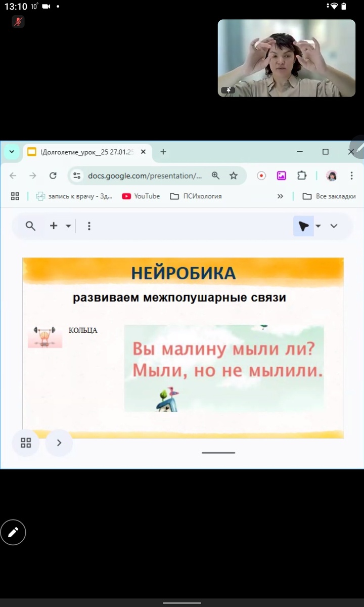Screen dimensions: 364x607
Task: Maximize the Chrome window
Action: click(326, 152)
